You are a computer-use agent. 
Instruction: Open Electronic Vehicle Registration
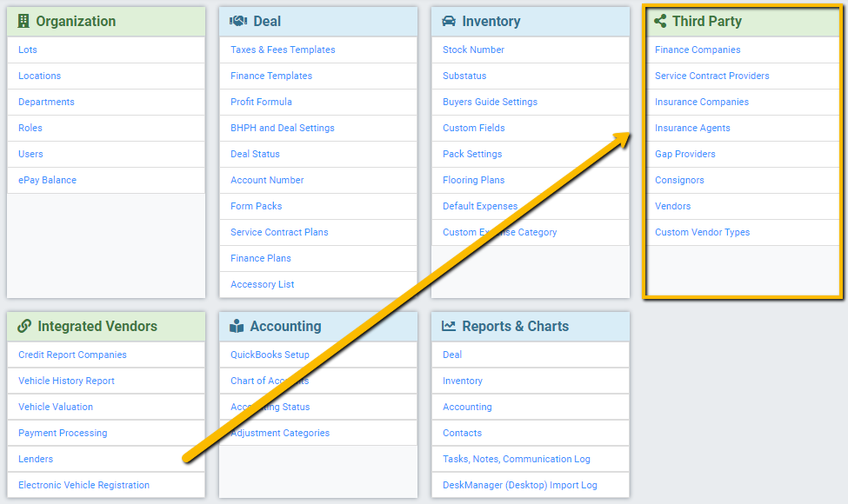pos(83,485)
